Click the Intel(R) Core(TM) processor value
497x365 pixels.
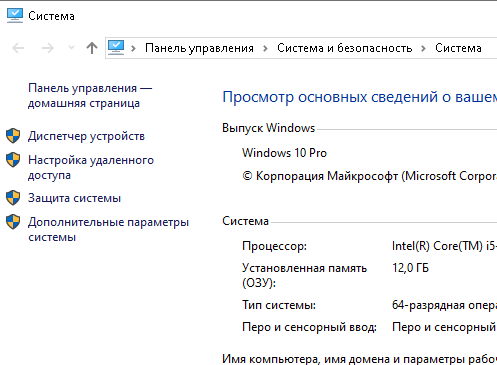(444, 246)
